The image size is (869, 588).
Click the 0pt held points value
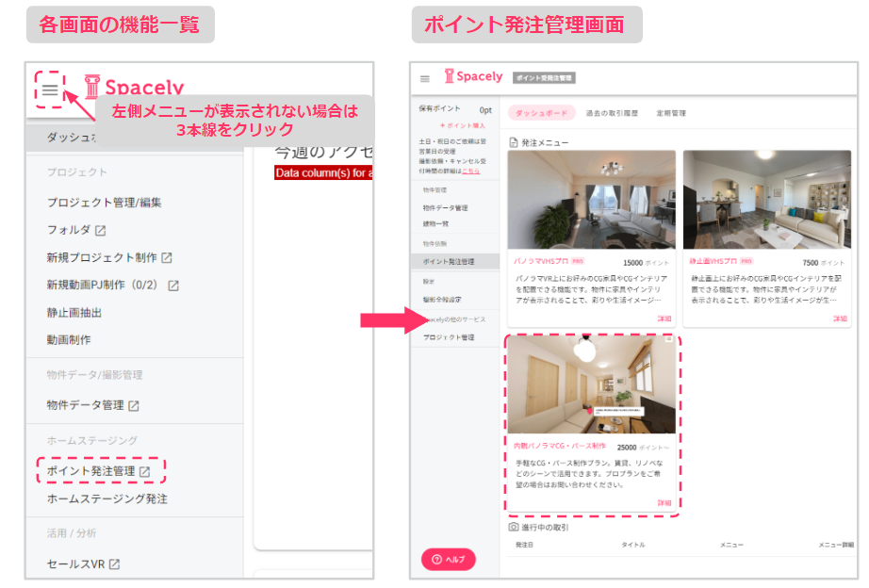coord(485,110)
